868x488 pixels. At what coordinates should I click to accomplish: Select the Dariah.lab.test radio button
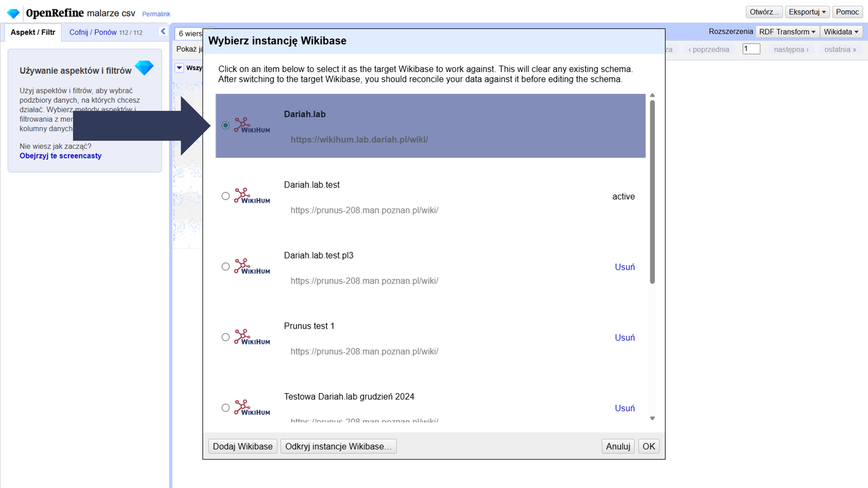coord(225,196)
